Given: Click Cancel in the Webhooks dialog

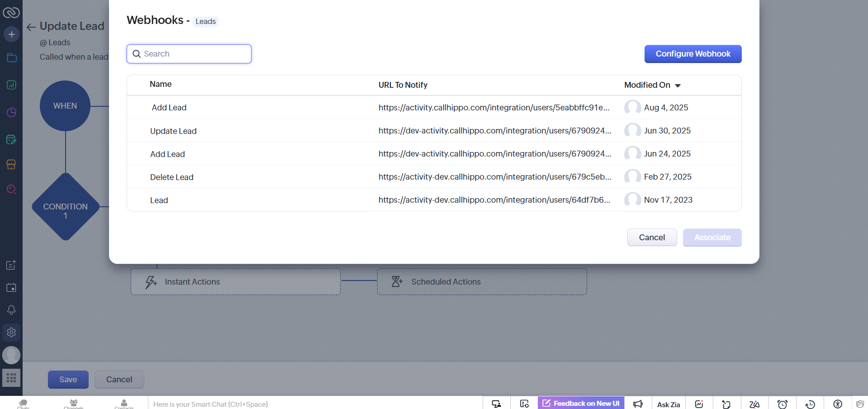Looking at the screenshot, I should [x=652, y=238].
